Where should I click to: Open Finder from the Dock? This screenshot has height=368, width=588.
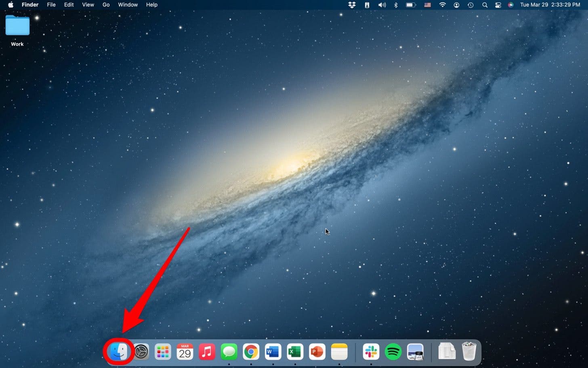[118, 351]
